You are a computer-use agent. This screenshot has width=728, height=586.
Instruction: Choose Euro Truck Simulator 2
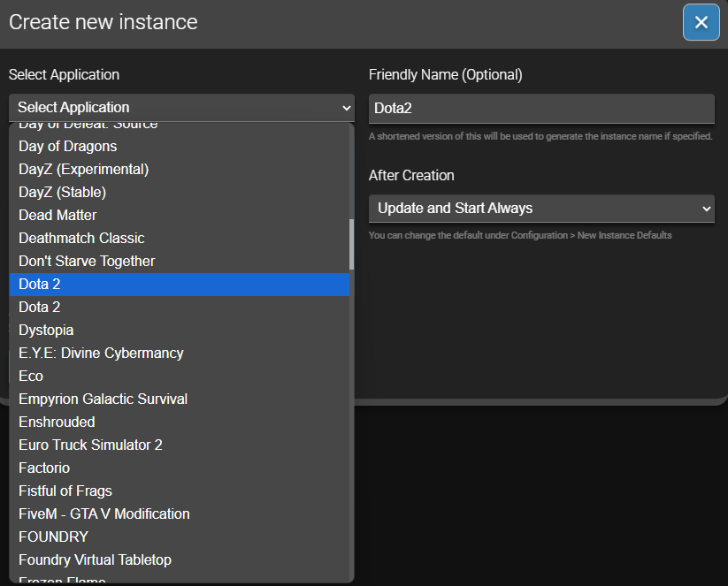[180, 445]
